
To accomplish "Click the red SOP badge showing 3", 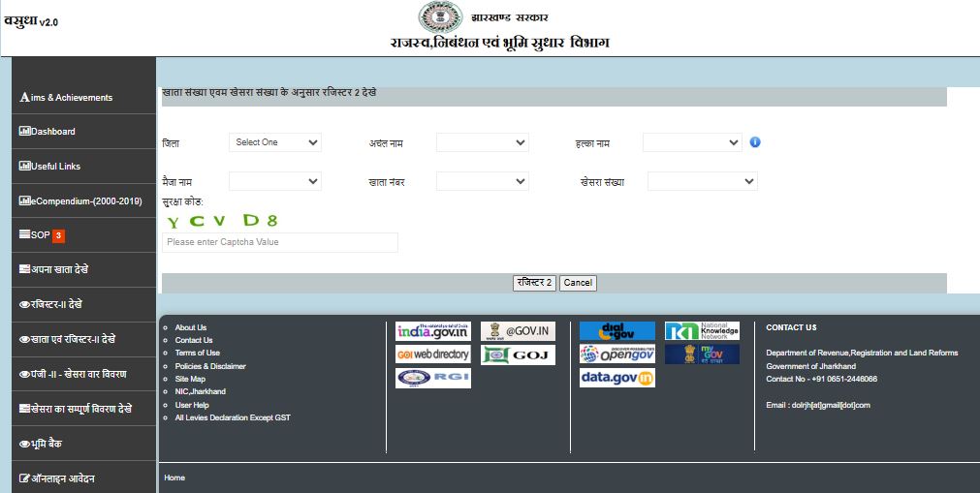I will pyautogui.click(x=58, y=235).
